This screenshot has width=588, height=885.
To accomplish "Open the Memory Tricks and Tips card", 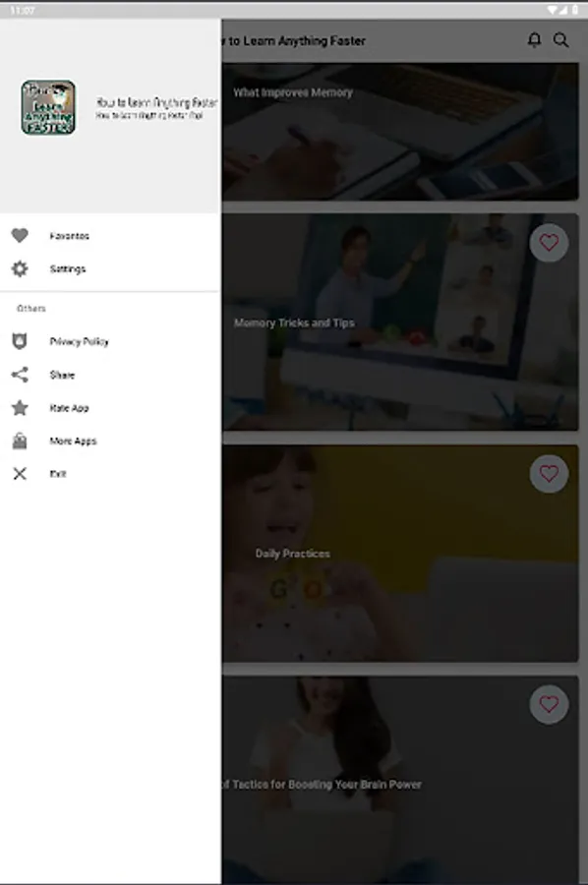I will pos(400,322).
